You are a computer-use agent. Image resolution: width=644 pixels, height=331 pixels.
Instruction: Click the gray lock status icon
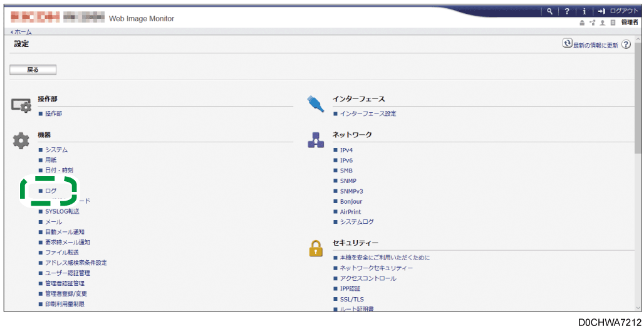click(582, 23)
